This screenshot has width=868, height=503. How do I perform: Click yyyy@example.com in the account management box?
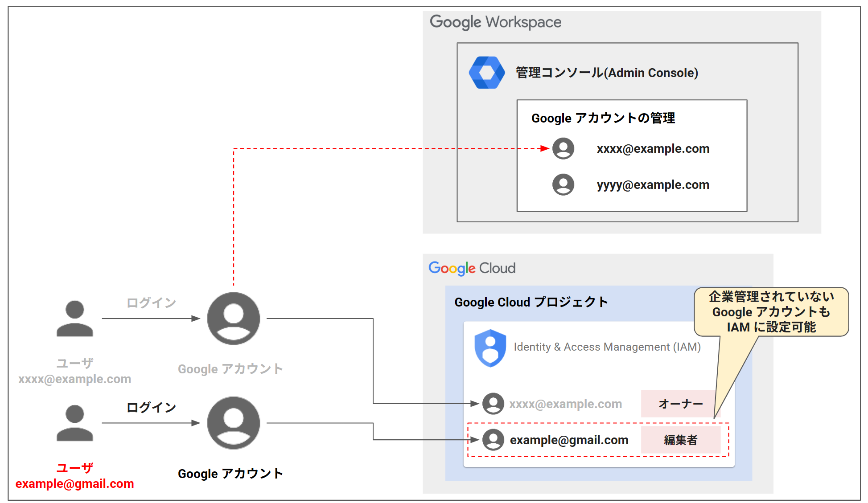653,185
